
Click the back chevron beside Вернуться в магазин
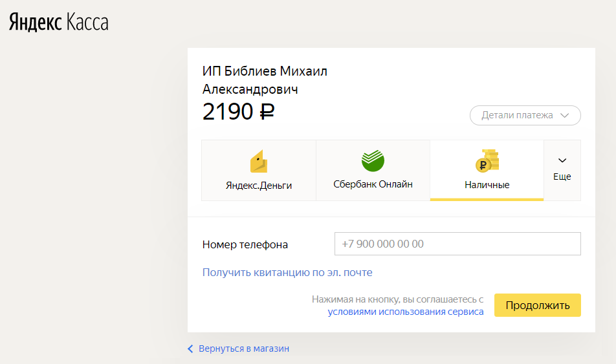pyautogui.click(x=190, y=348)
